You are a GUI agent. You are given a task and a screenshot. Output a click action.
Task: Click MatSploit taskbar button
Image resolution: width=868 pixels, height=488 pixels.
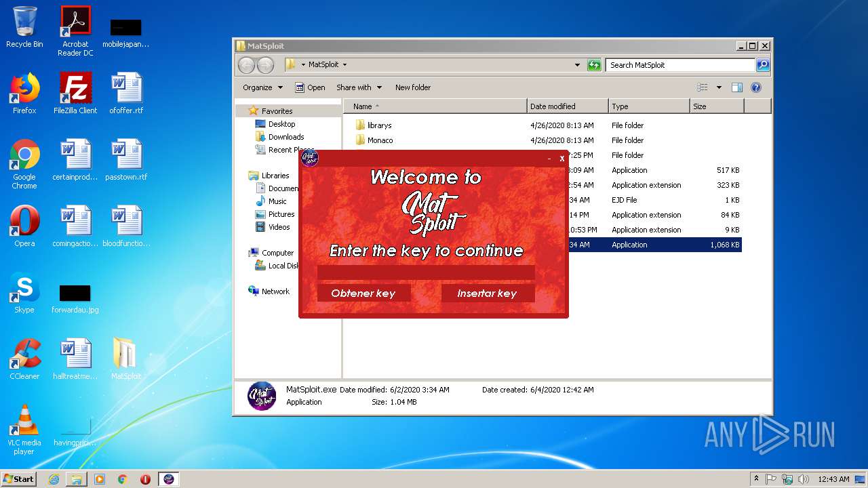(x=169, y=479)
